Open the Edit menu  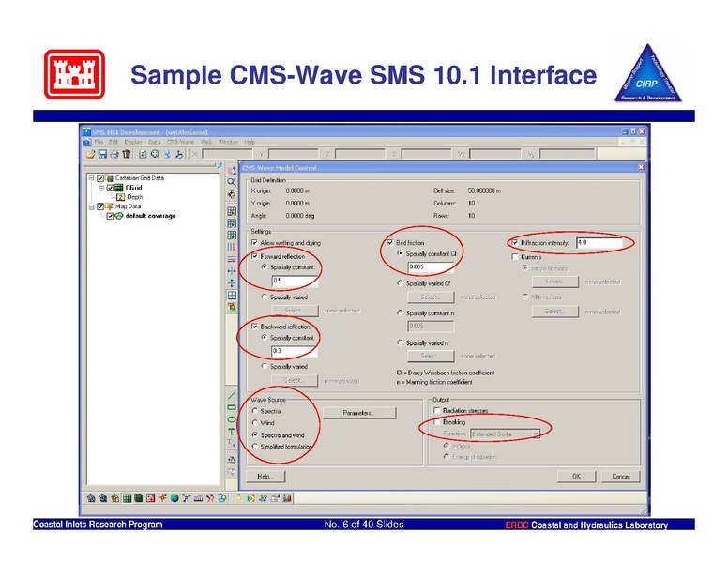pyautogui.click(x=114, y=142)
